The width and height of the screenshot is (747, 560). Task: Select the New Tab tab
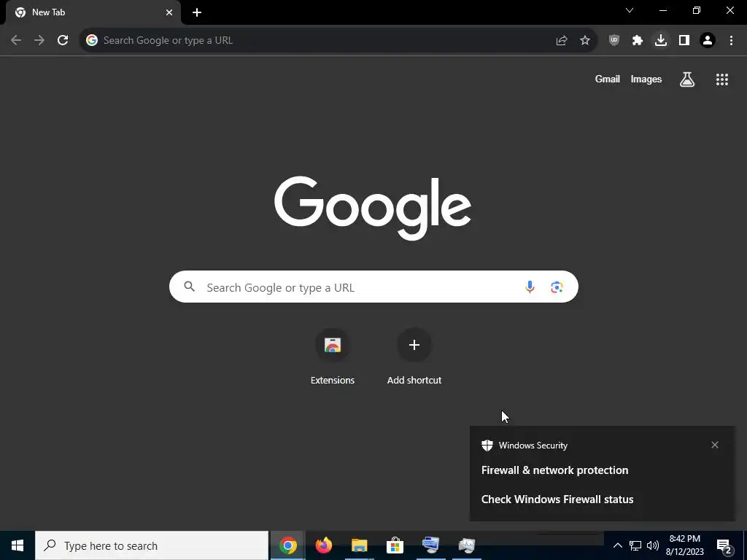[93, 12]
